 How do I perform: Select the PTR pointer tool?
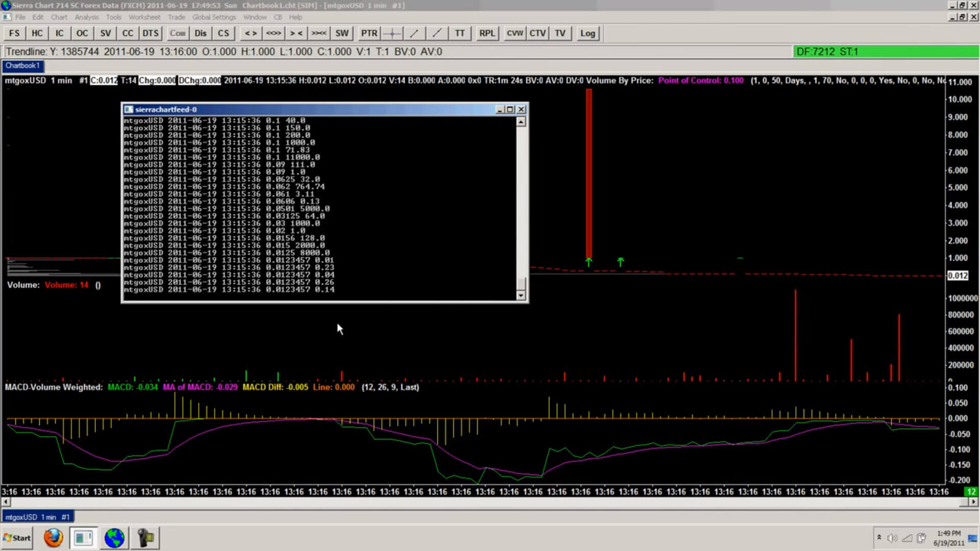[x=369, y=33]
